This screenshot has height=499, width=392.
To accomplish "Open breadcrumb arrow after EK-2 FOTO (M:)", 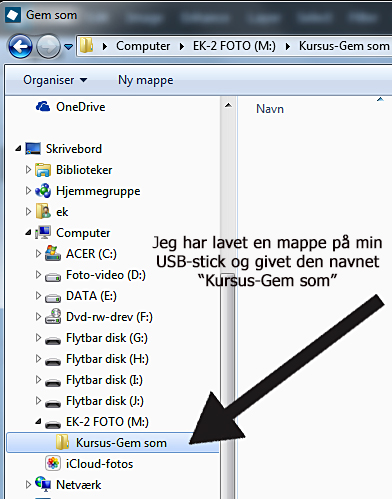I will pos(288,46).
